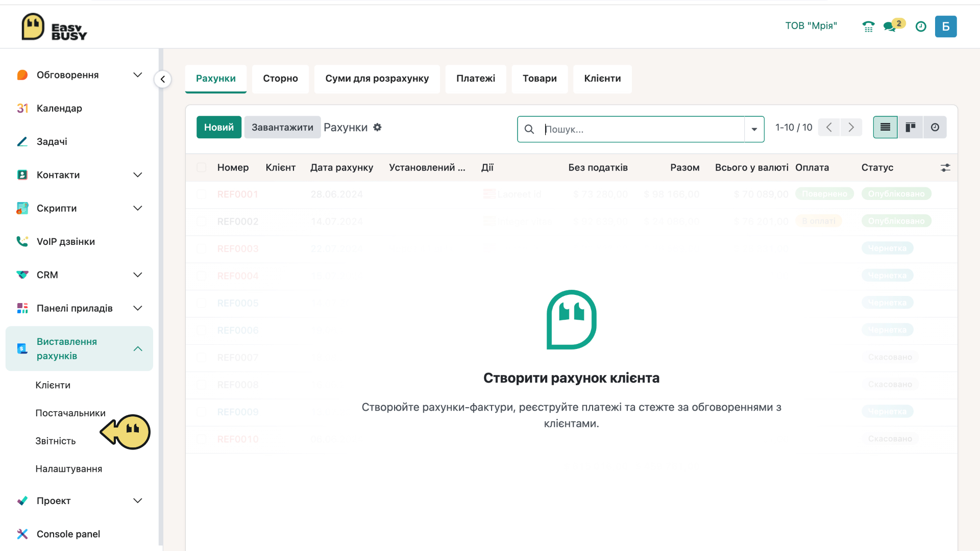Create a new invoice with Новий
This screenshot has height=551, width=980.
coord(219,127)
